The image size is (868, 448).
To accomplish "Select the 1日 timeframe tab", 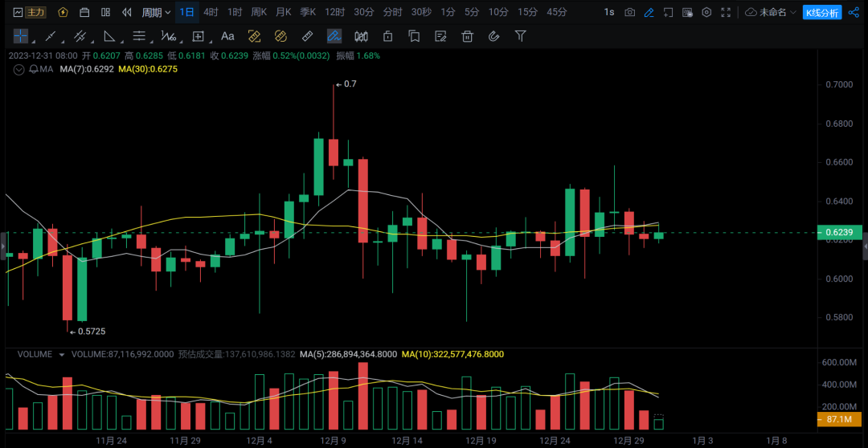I will 187,12.
